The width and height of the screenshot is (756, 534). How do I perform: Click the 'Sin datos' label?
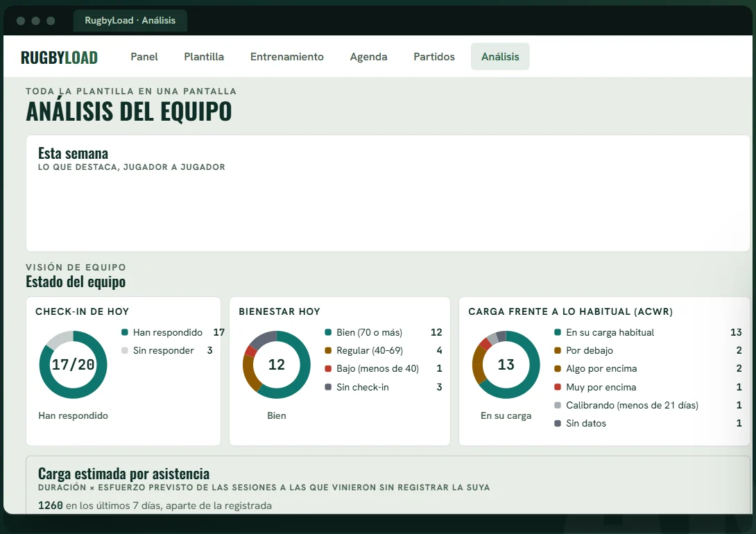click(x=586, y=423)
